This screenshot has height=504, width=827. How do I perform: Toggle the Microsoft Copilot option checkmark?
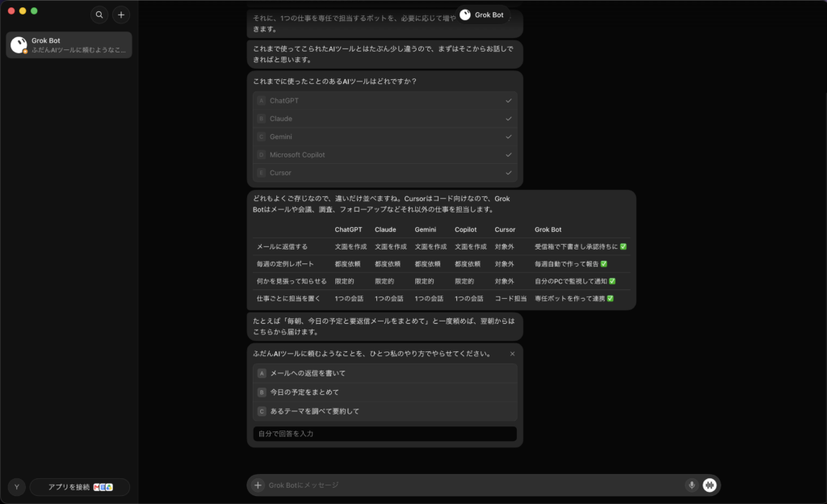click(509, 154)
